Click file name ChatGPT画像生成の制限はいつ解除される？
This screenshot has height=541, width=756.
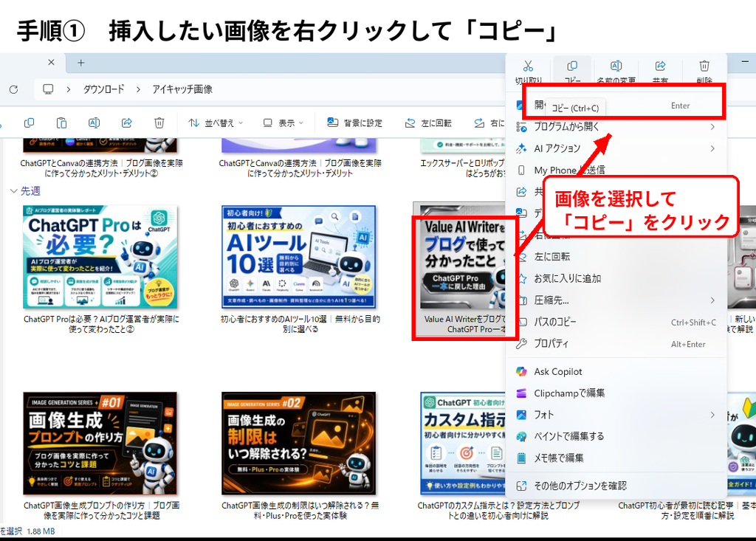tap(300, 511)
